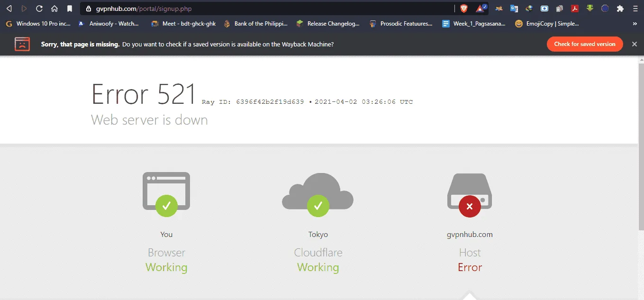
Task: Bookmark this page with the bookmark icon
Action: coord(70,9)
